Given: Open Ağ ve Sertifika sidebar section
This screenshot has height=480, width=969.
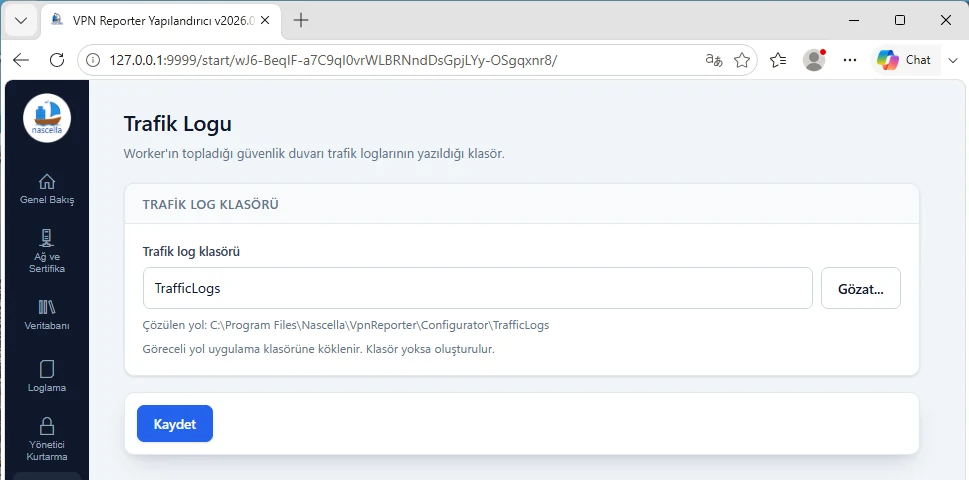Looking at the screenshot, I should pyautogui.click(x=46, y=251).
